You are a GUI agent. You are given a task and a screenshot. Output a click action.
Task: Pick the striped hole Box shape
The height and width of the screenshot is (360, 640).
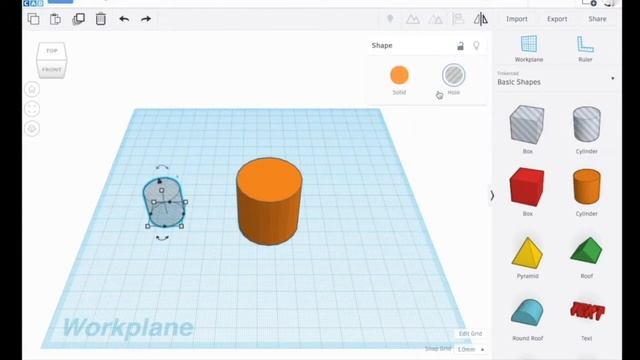[527, 125]
